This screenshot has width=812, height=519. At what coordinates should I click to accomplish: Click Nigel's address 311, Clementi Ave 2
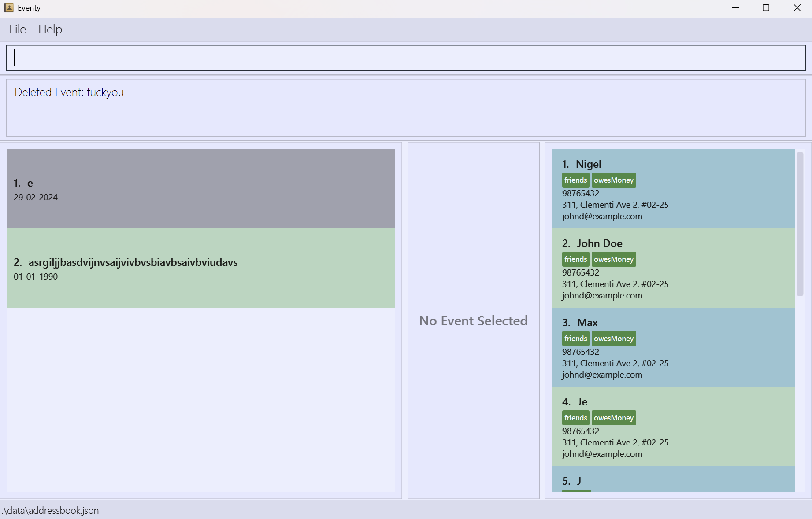(615, 205)
